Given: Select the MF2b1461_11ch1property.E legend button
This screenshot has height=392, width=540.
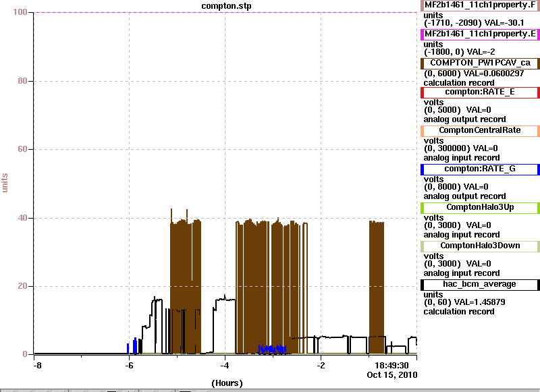Looking at the screenshot, I should coord(480,34).
